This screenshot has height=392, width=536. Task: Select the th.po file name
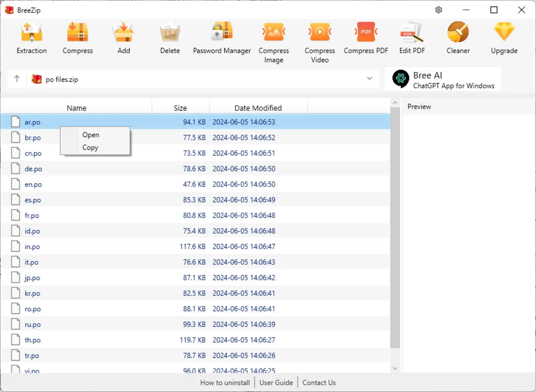click(x=32, y=340)
